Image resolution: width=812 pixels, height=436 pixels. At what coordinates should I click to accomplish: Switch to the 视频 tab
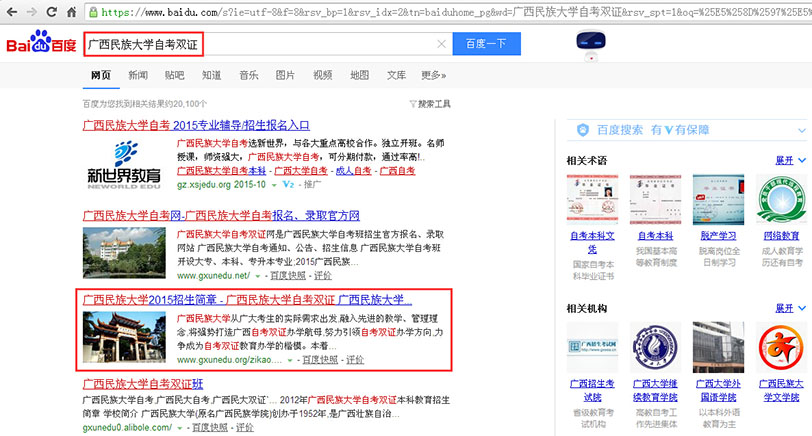(322, 76)
